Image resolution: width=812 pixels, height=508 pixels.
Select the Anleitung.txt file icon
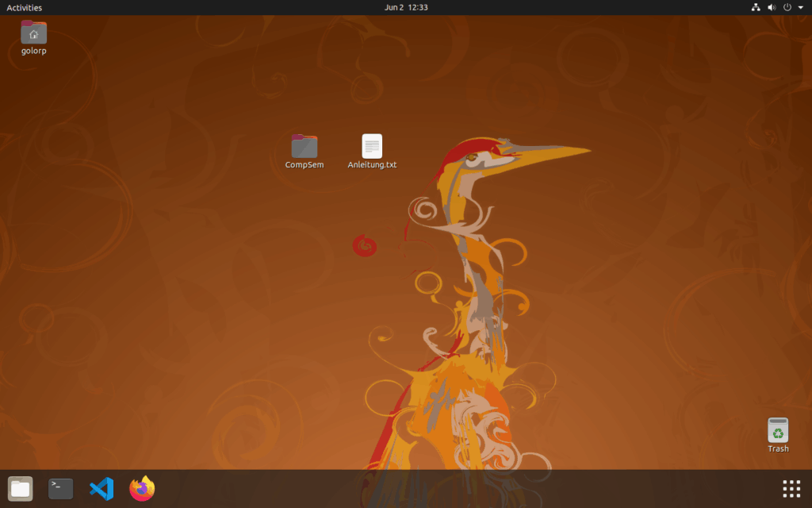coord(372,146)
